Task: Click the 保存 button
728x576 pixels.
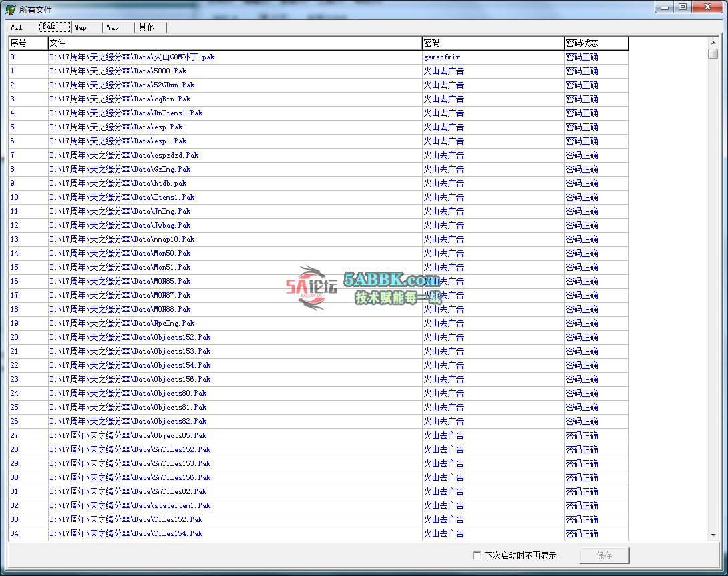Action: pos(604,555)
